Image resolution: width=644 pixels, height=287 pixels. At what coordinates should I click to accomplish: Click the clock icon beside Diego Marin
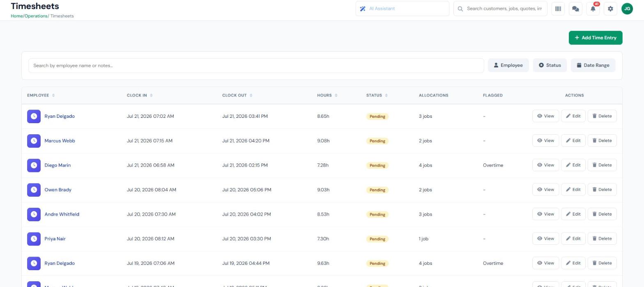(x=34, y=165)
